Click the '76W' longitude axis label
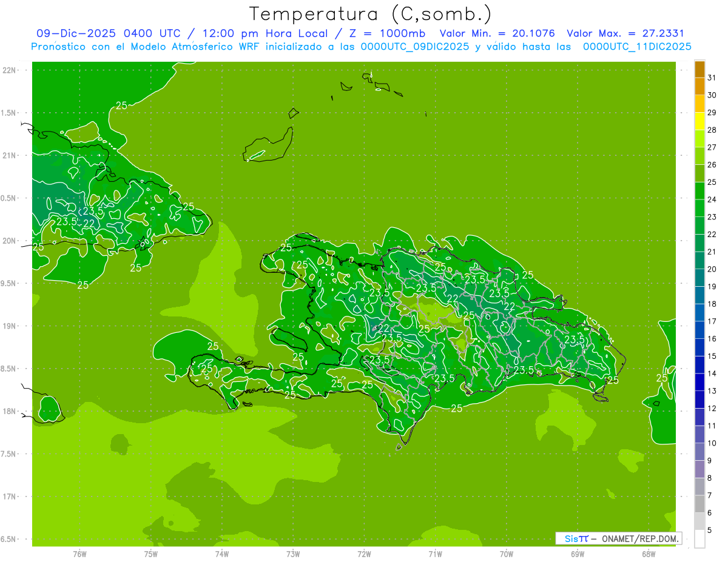 coord(79,554)
